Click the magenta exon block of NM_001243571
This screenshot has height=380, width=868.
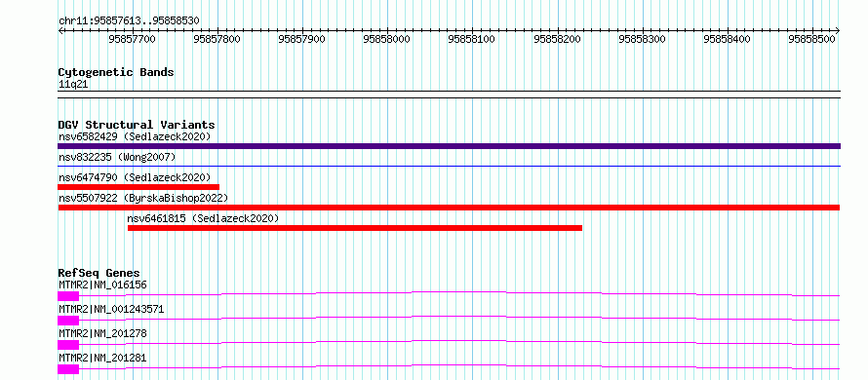(68, 321)
